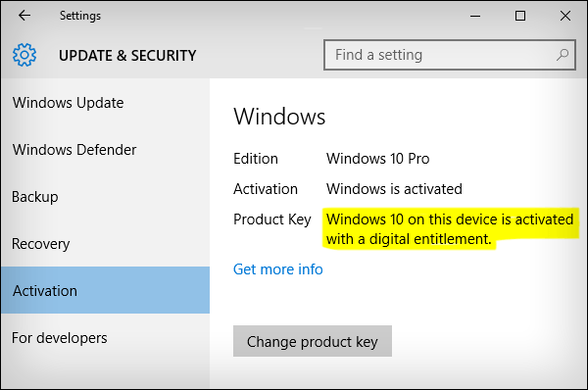Click the magnifier search icon
The width and height of the screenshot is (588, 390).
coord(563,55)
